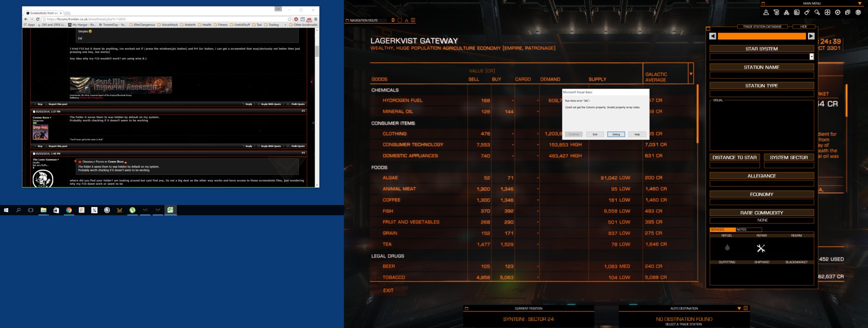Click the Trade Station Database title tab

(762, 27)
